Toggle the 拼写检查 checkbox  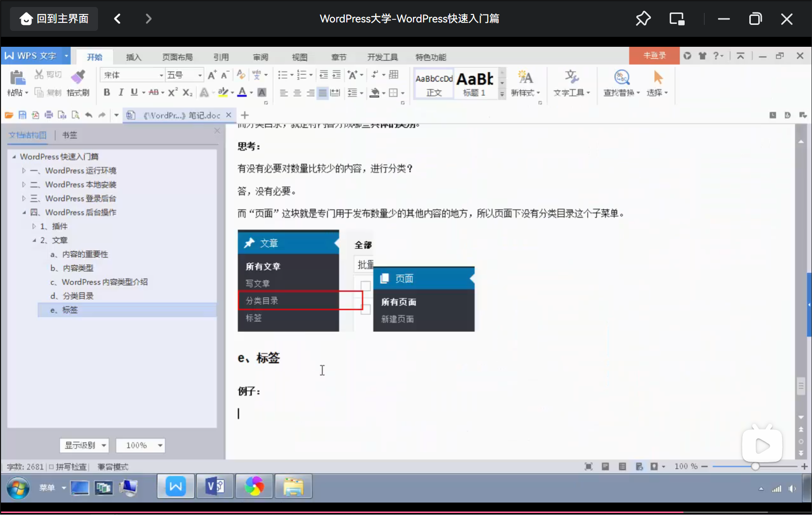click(51, 467)
